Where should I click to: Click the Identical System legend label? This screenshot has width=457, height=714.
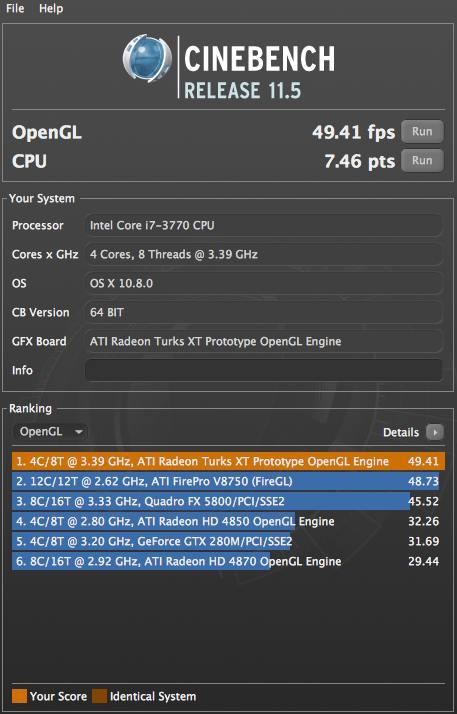tap(153, 696)
